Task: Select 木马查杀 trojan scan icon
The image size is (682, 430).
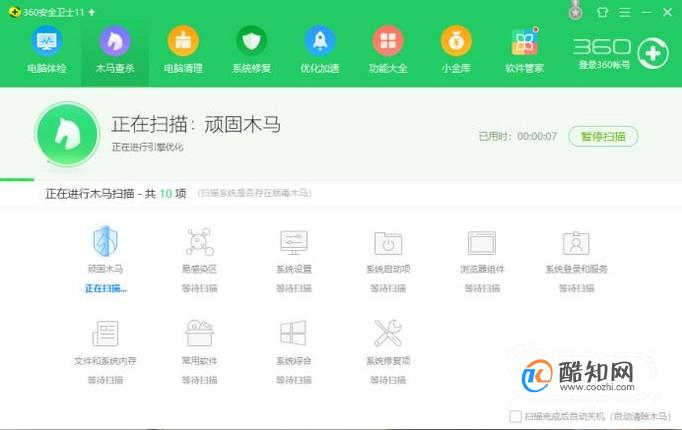Action: coord(115,41)
